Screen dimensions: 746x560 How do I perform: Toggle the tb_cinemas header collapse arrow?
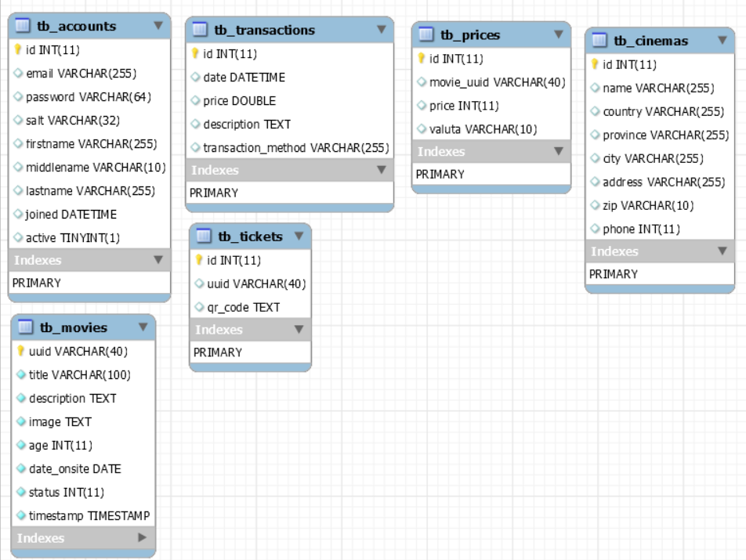click(722, 40)
